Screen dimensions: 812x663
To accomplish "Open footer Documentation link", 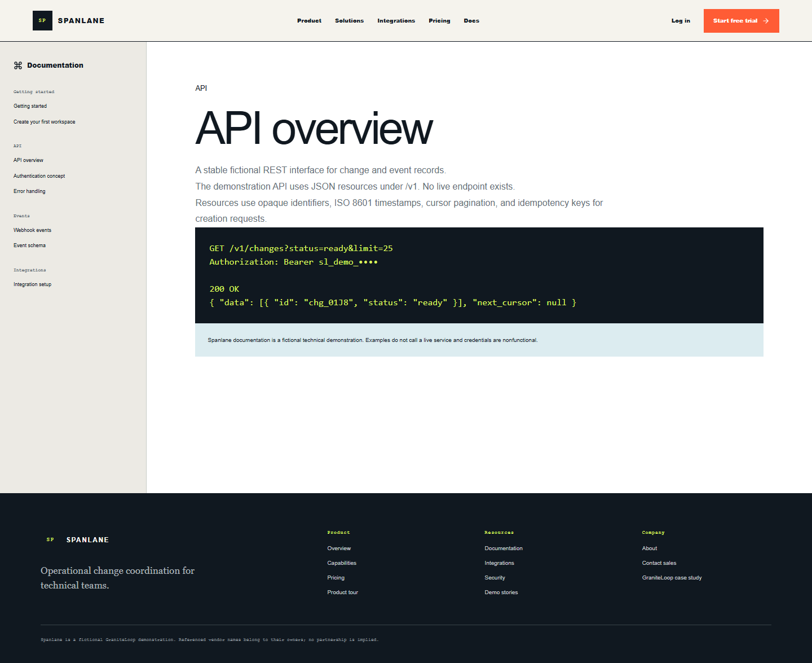I will [504, 548].
